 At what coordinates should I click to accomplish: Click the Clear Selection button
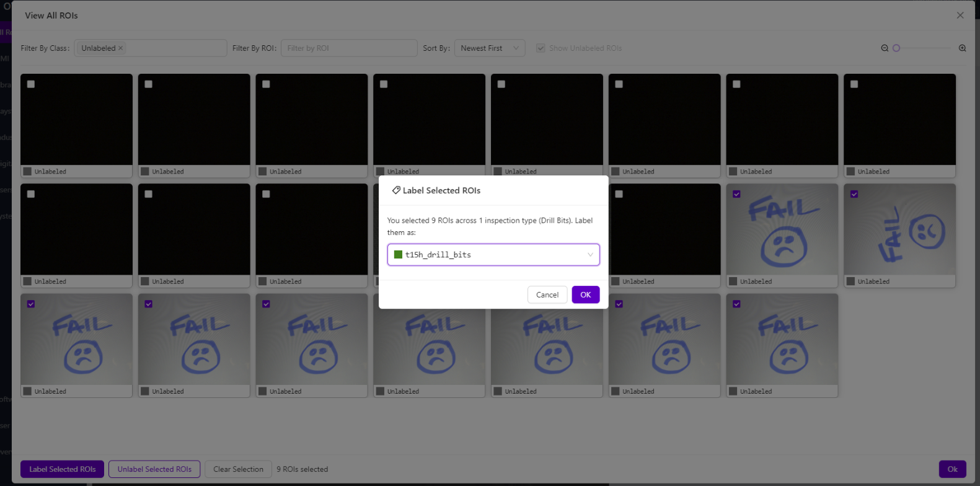pyautogui.click(x=238, y=469)
